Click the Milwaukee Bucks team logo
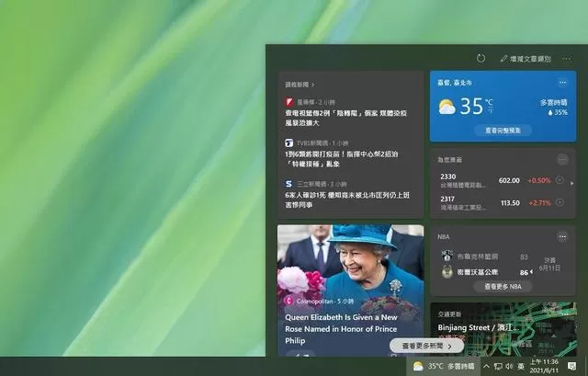This screenshot has height=376, width=588. click(447, 272)
